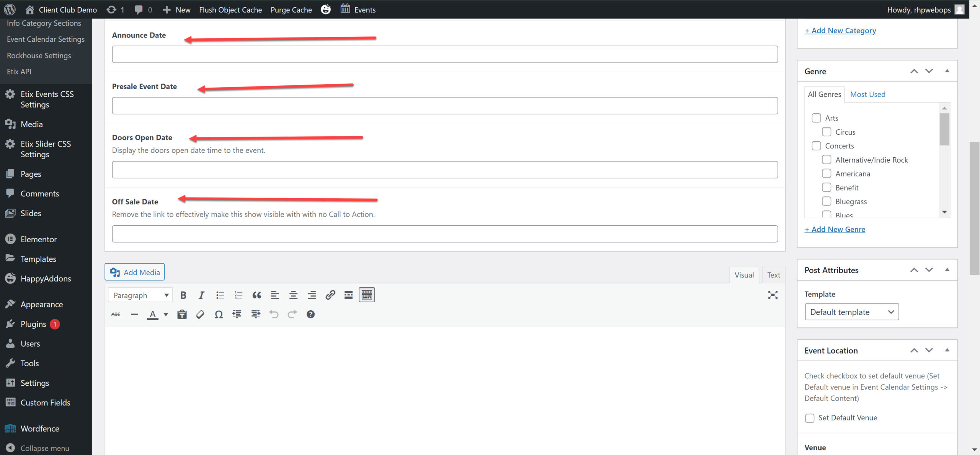Open the Paragraph format dropdown
Screen dimensions: 980x455
click(140, 295)
